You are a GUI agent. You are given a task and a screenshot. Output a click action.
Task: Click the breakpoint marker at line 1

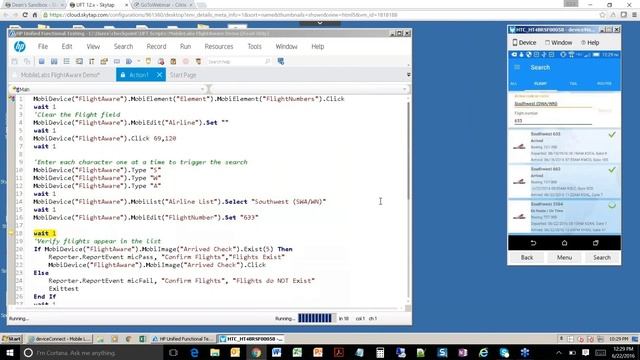point(12,99)
